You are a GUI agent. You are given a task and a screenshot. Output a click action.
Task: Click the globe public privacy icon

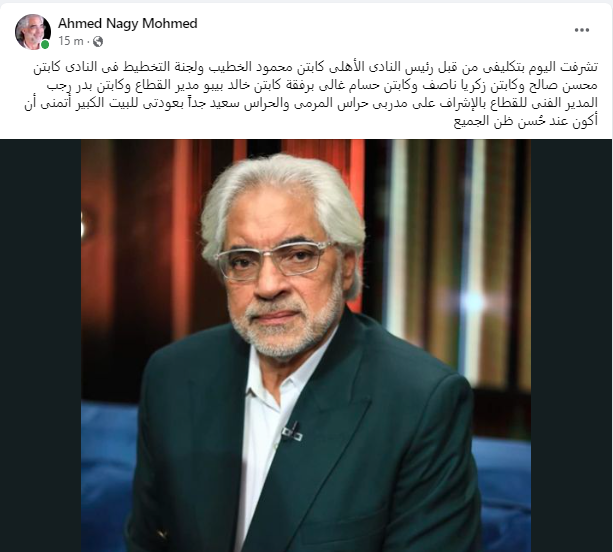coord(98,41)
